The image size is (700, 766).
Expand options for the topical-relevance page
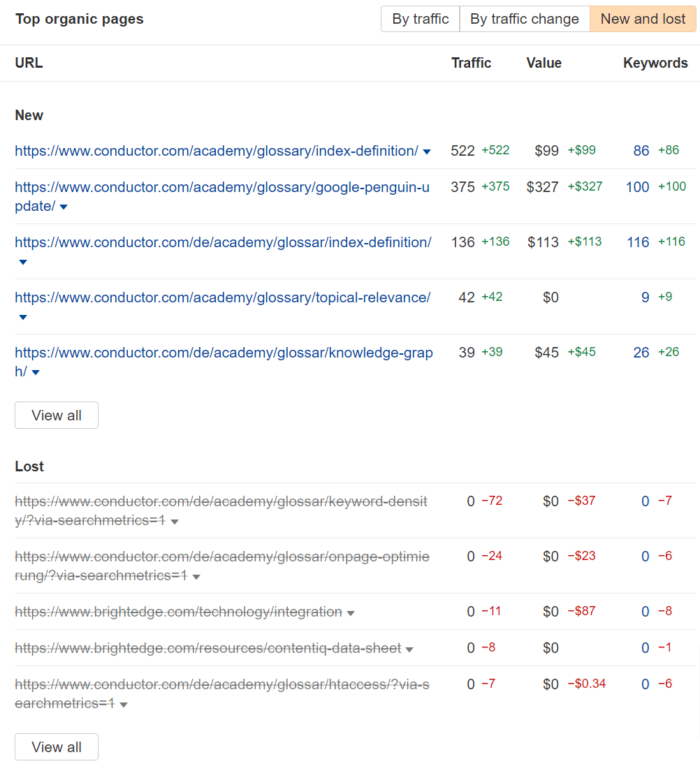22,317
